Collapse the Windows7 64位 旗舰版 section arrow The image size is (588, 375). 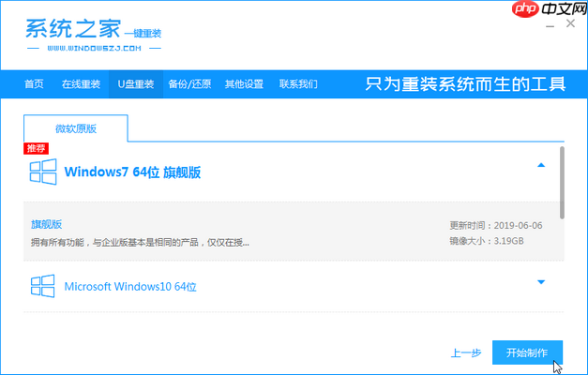(541, 165)
